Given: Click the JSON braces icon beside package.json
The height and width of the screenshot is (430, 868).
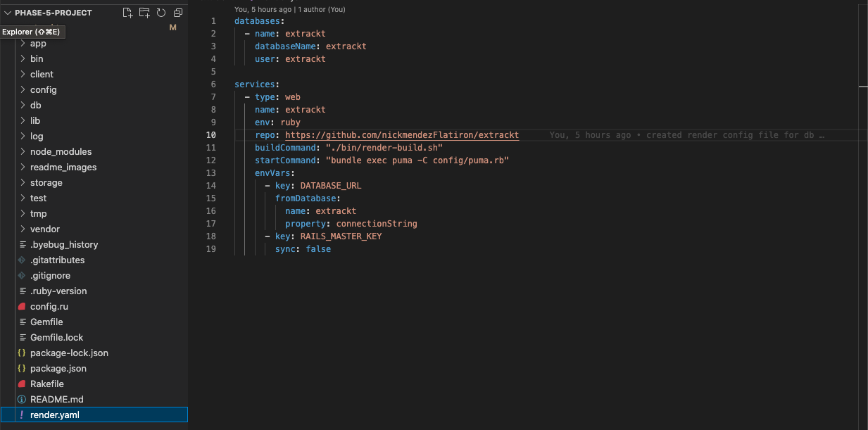Looking at the screenshot, I should [22, 368].
